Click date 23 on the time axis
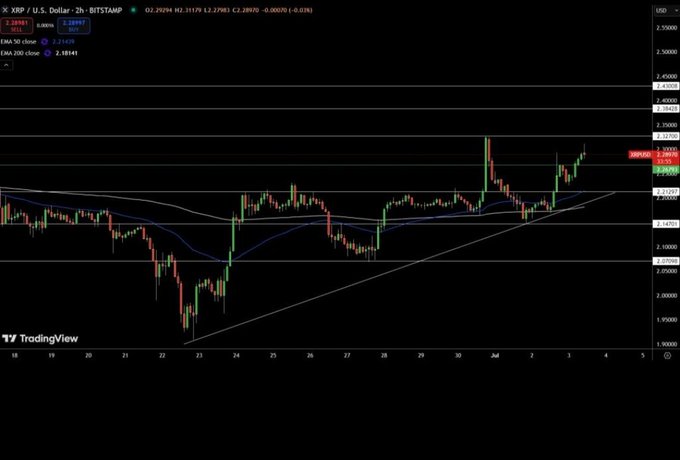680x460 pixels. point(199,356)
